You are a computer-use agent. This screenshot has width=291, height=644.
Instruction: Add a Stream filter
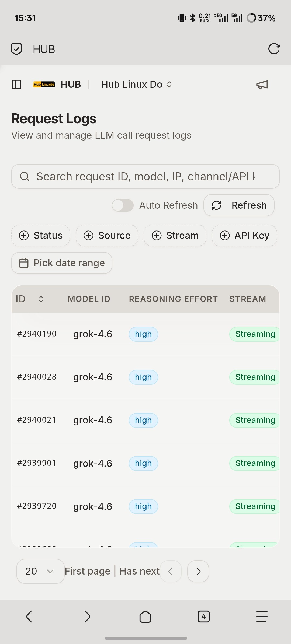[x=175, y=235]
